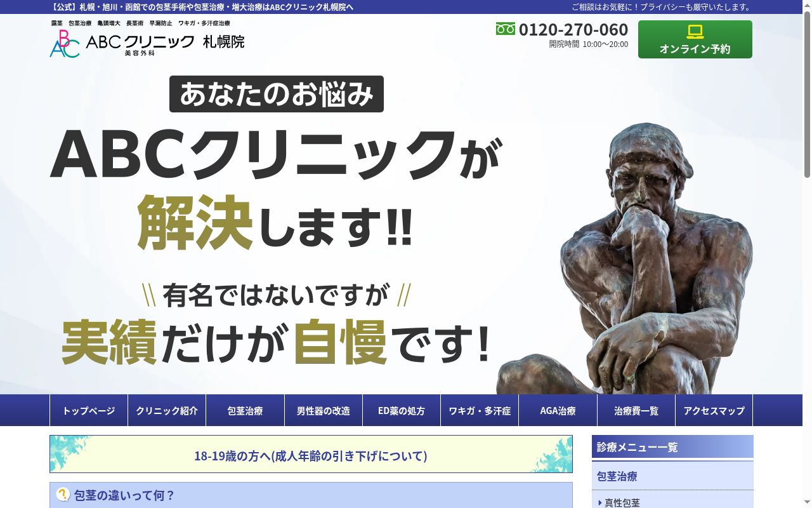This screenshot has height=508, width=812.
Task: Click the 包茎治療 sidebar heading
Action: click(x=672, y=476)
